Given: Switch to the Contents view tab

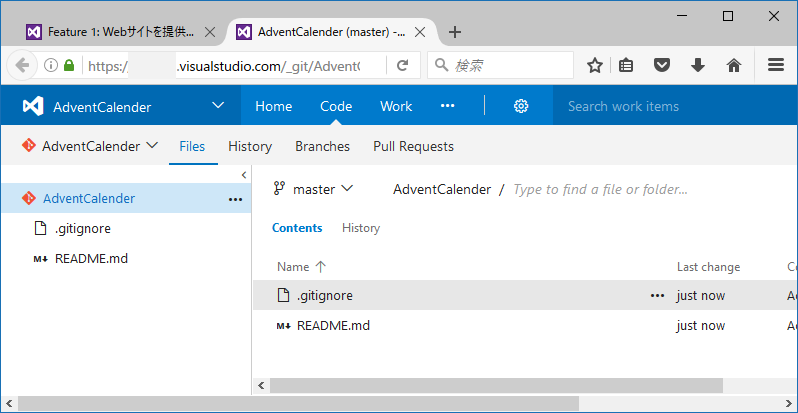Looking at the screenshot, I should pos(297,228).
